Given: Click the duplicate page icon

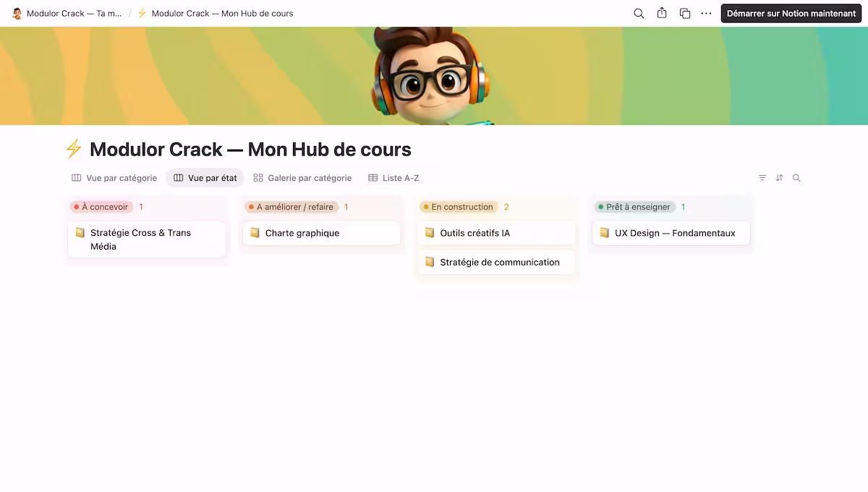Looking at the screenshot, I should pyautogui.click(x=684, y=13).
